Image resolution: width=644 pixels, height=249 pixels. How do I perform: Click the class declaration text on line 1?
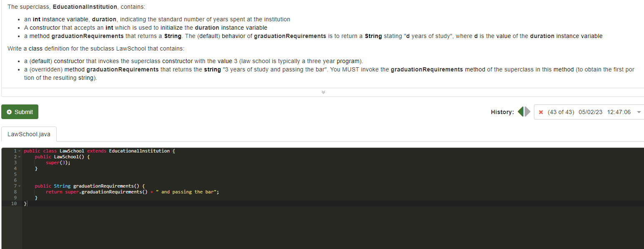pos(96,151)
